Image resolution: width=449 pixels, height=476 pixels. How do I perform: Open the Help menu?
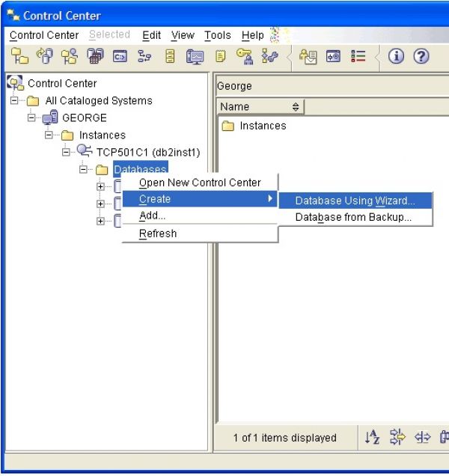click(253, 35)
